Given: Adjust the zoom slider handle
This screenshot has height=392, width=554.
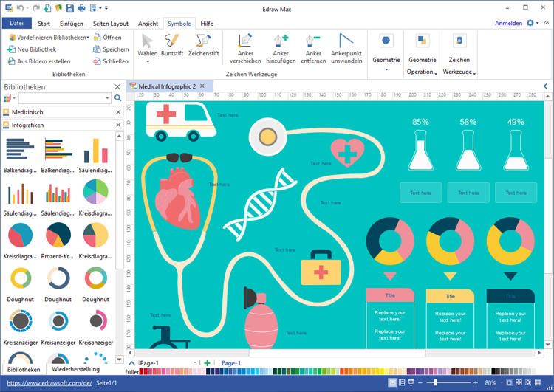Looking at the screenshot, I should pos(436,382).
